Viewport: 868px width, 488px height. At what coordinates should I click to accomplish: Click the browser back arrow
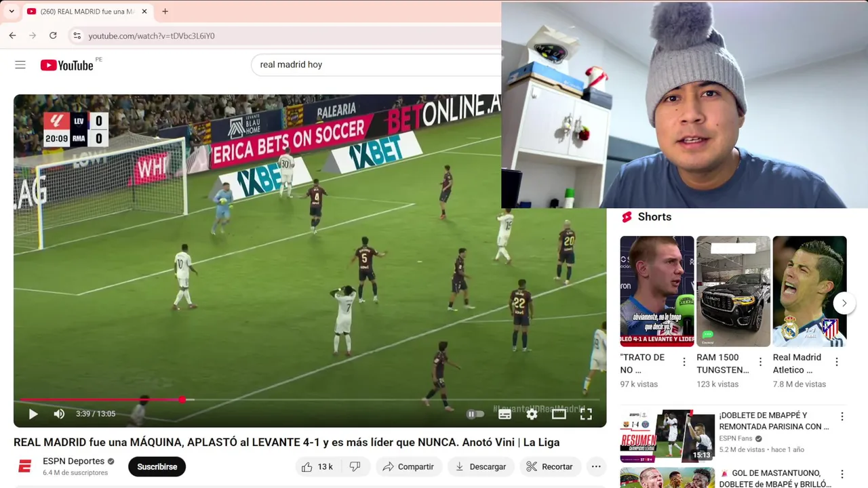tap(12, 35)
